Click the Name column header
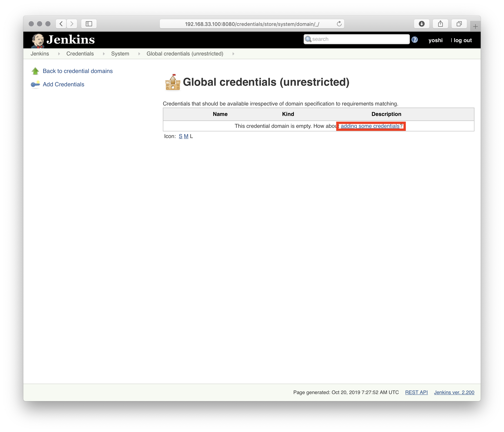 [x=220, y=114]
